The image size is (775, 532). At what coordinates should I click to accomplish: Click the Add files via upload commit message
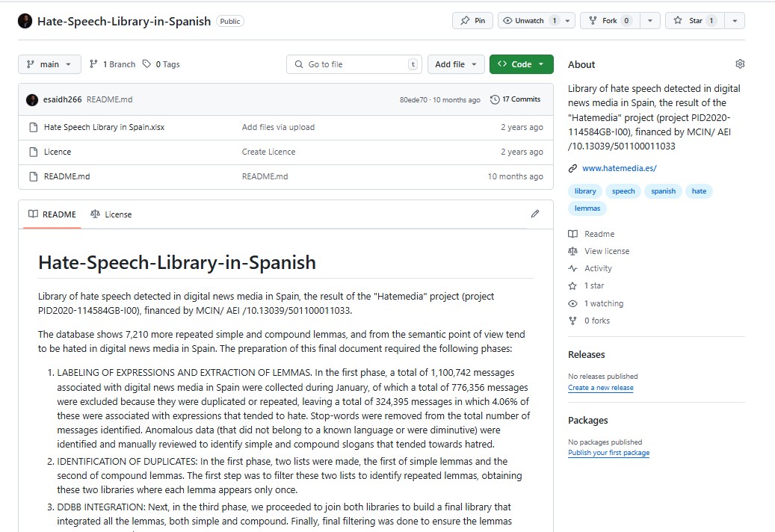pos(278,128)
